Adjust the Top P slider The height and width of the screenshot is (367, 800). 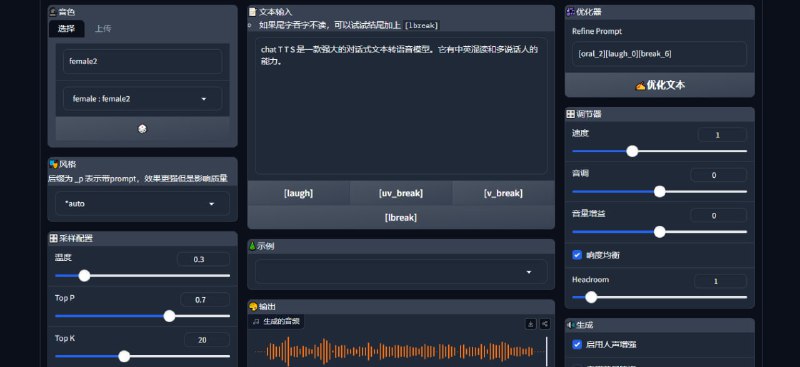(x=142, y=316)
